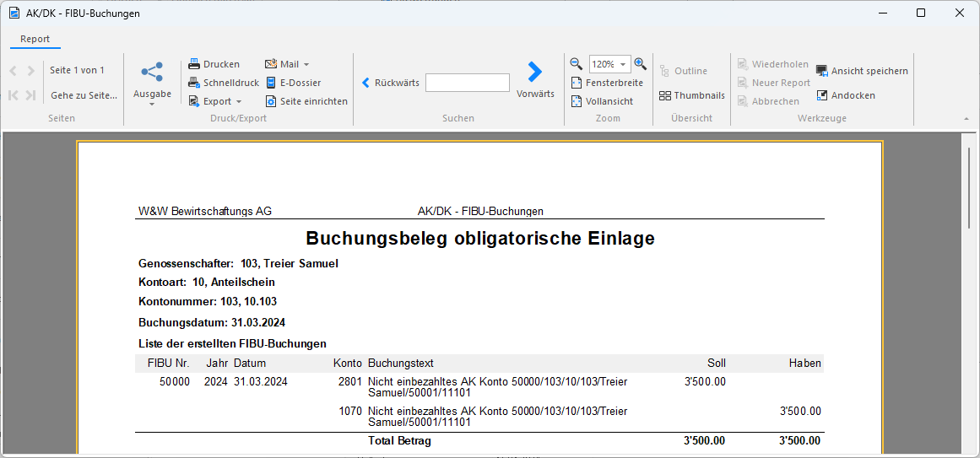Click the Wiederholen button
The height and width of the screenshot is (458, 980).
tap(772, 64)
